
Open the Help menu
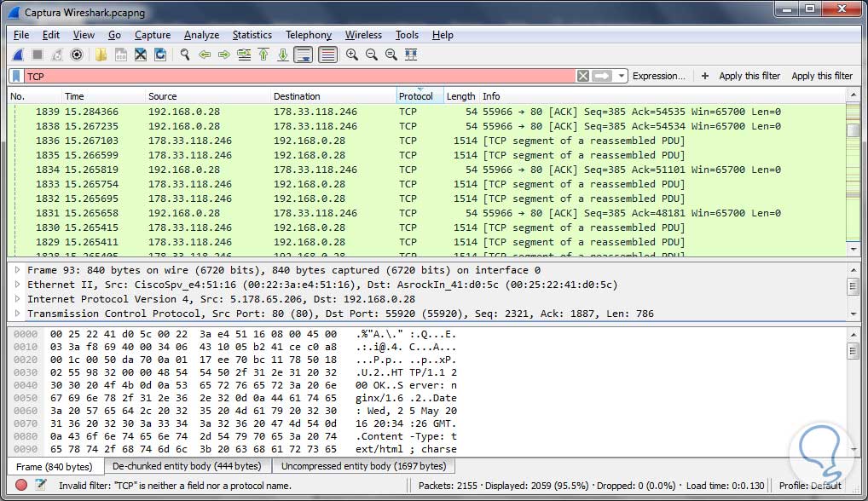(x=443, y=35)
